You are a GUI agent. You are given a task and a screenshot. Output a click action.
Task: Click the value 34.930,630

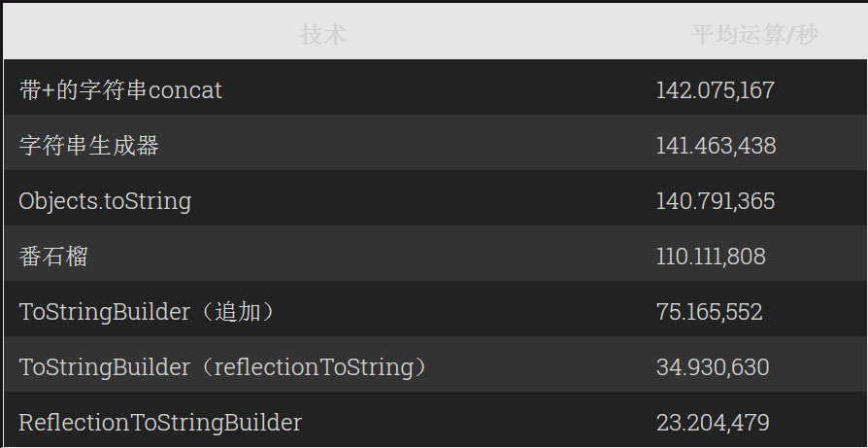tap(712, 367)
